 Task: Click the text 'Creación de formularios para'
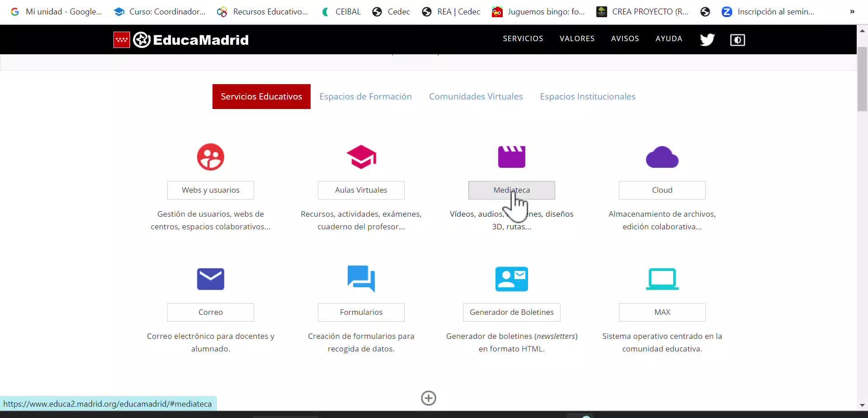point(361,336)
